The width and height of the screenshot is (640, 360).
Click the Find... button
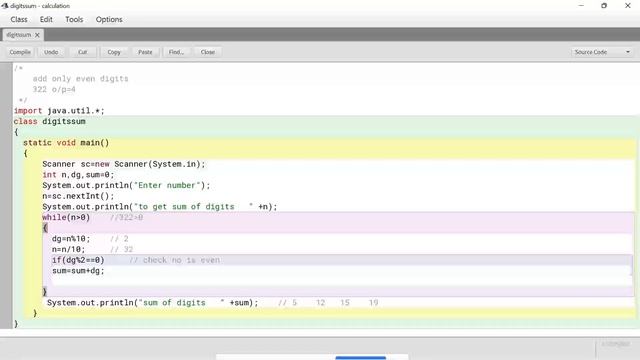click(x=176, y=52)
